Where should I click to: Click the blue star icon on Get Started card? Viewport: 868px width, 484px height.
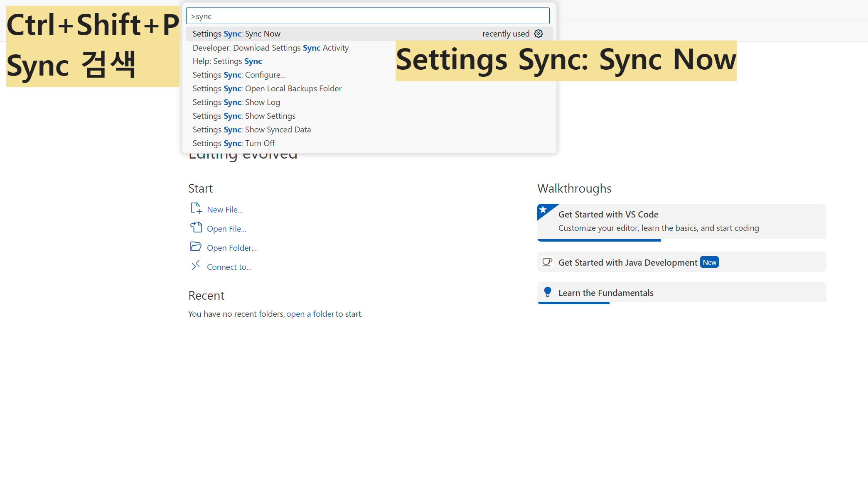[x=543, y=210]
